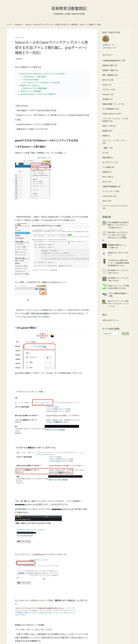Screen dimensions: 138x644
Task: Open category Freework (13) in the sidebar
Action: point(108,94)
